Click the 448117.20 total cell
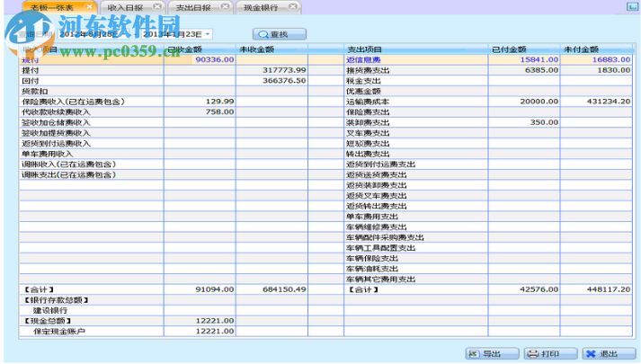641x364 pixels. point(596,289)
